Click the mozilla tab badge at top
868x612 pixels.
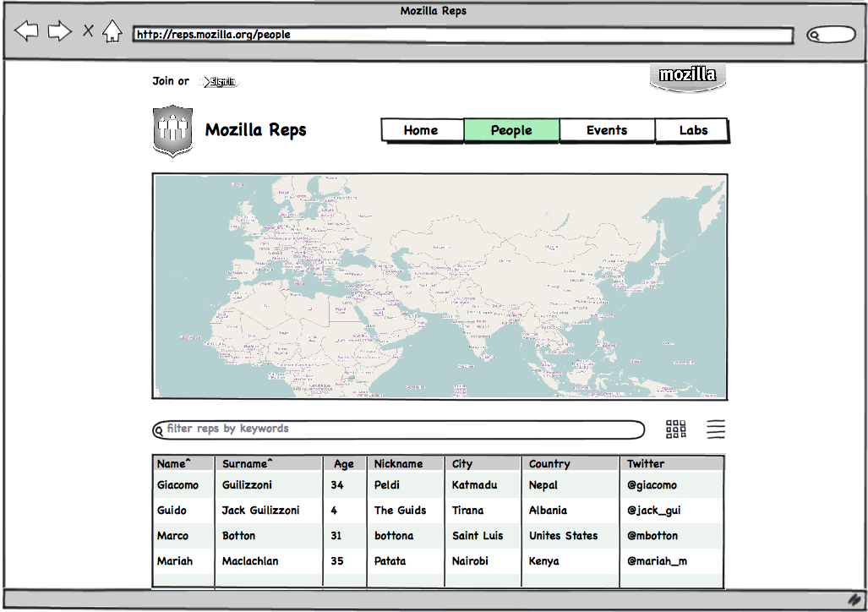click(687, 76)
